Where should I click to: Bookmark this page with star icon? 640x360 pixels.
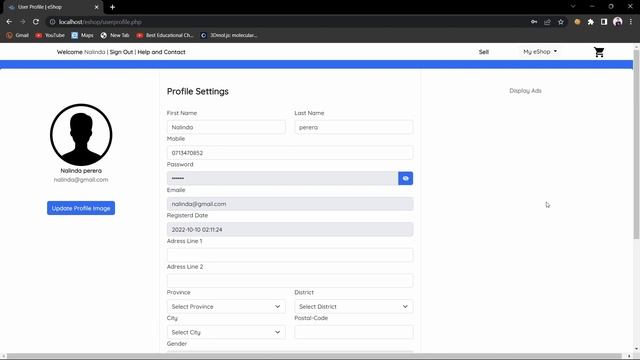[561, 22]
